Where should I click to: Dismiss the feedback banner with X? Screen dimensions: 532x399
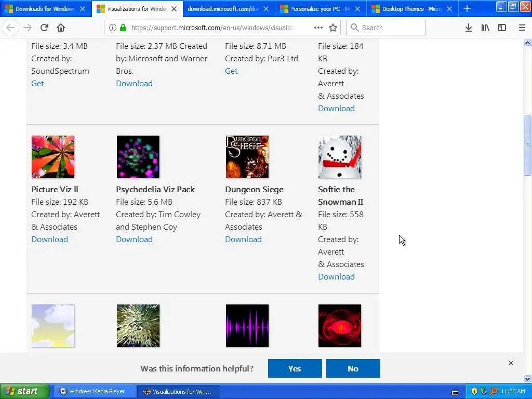pos(511,363)
